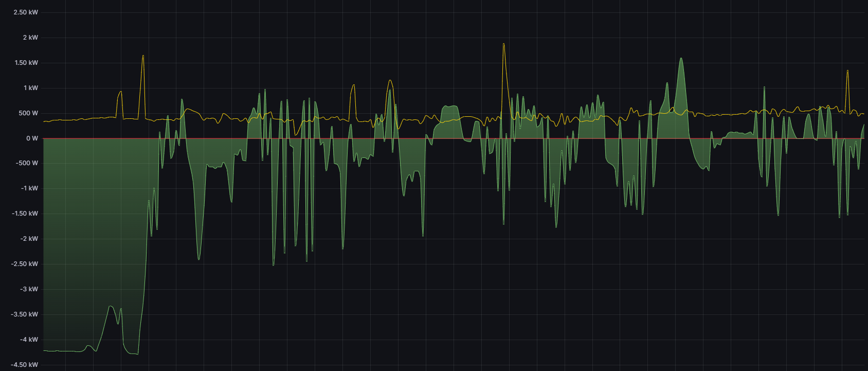Click the "-1.50 kW" y-axis label
This screenshot has height=371, width=868.
tap(25, 214)
